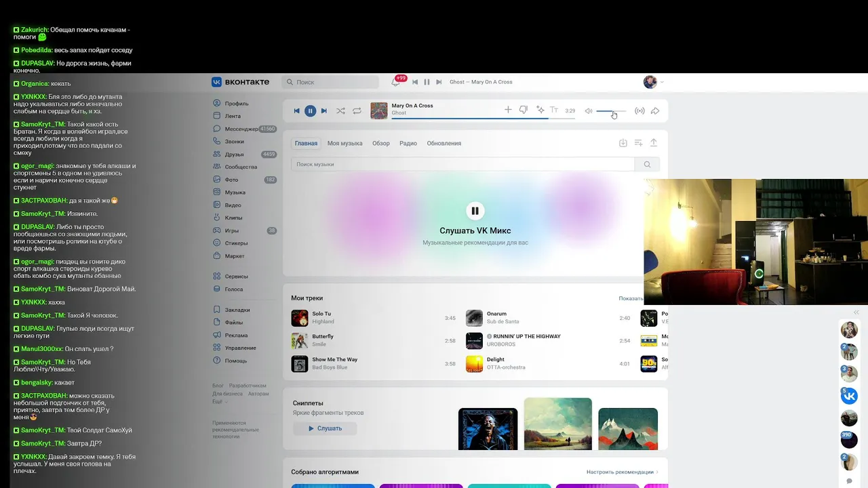Click the Разработчикам footer link

[248, 386]
